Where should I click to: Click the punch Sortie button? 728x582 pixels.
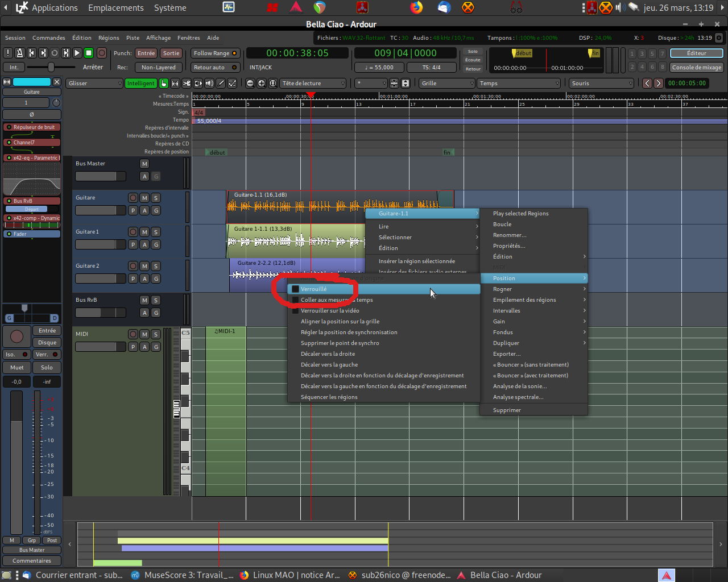(x=171, y=53)
